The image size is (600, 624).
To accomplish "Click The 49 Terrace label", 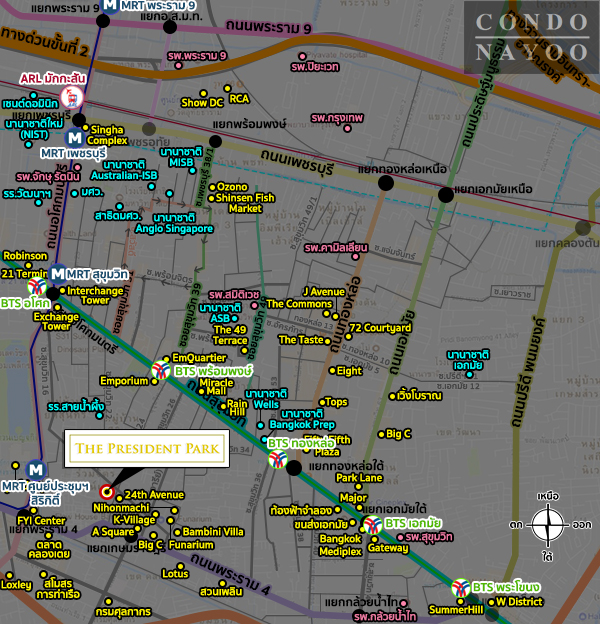I will (230, 335).
